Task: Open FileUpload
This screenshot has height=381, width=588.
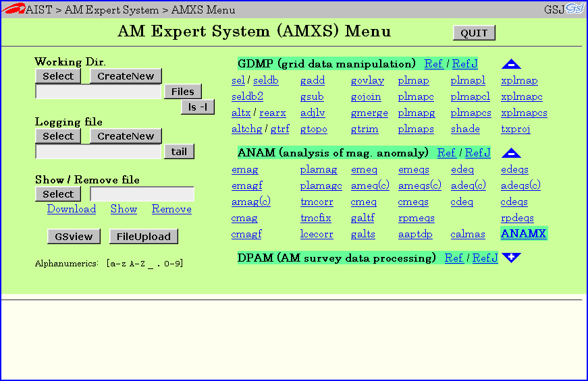Action: pos(144,237)
